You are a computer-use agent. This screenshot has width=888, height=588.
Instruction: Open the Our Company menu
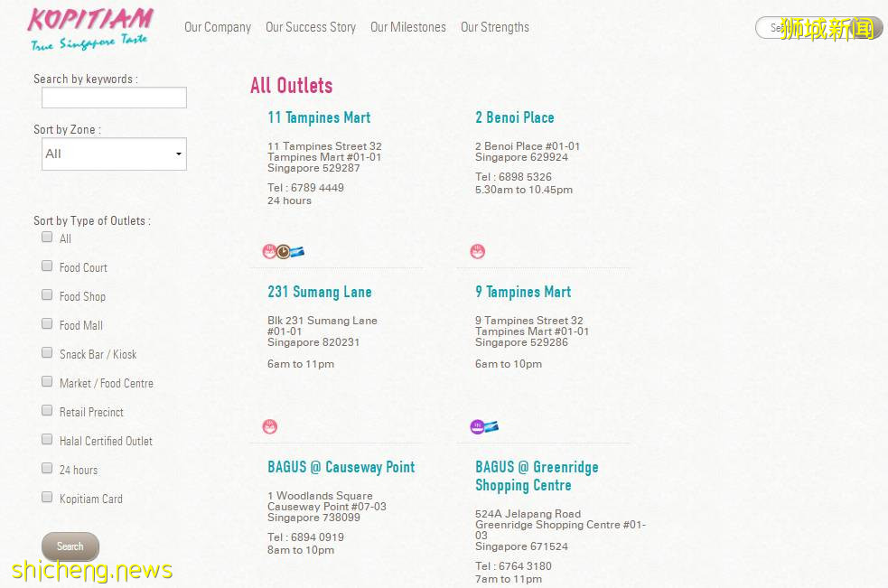click(218, 27)
